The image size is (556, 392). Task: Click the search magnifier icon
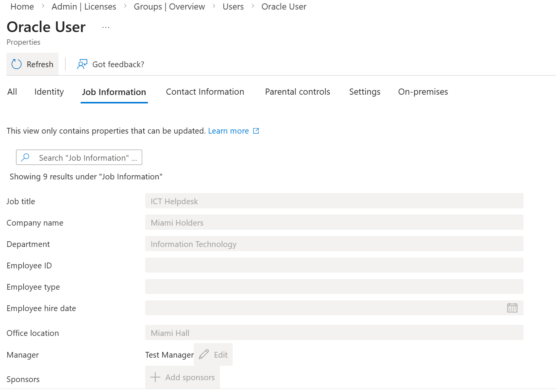[25, 157]
